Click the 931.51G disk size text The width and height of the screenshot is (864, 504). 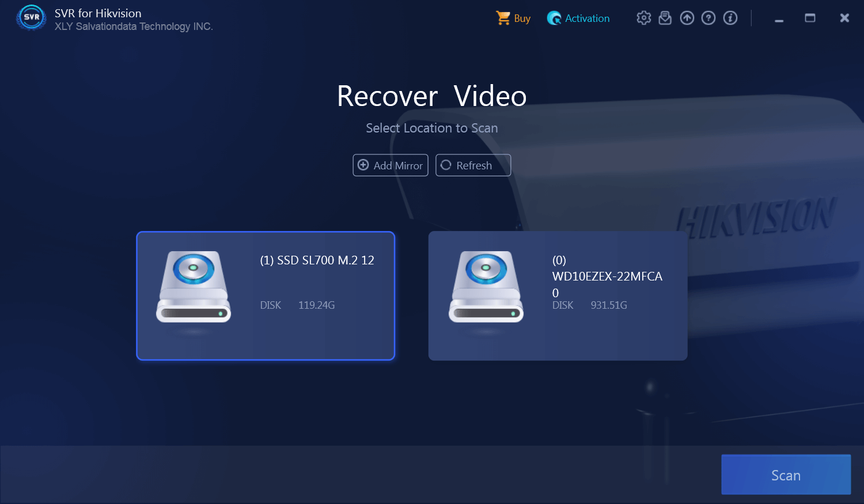tap(609, 305)
